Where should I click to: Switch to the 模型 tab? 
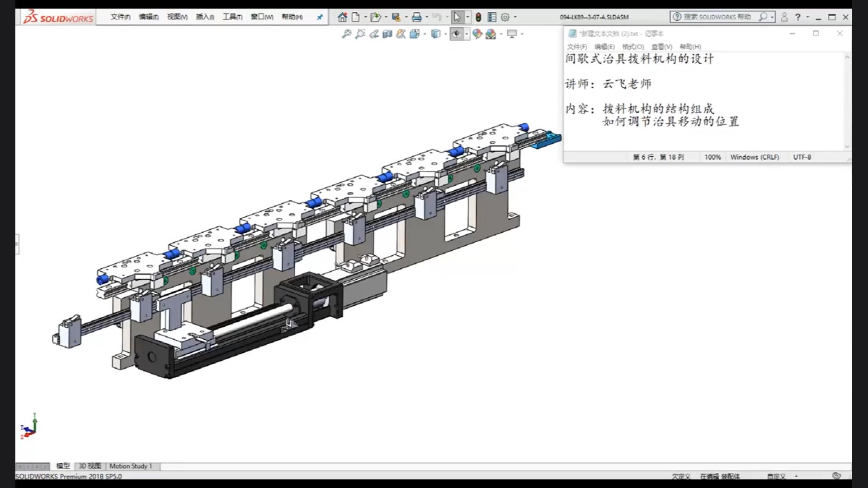[x=63, y=466]
